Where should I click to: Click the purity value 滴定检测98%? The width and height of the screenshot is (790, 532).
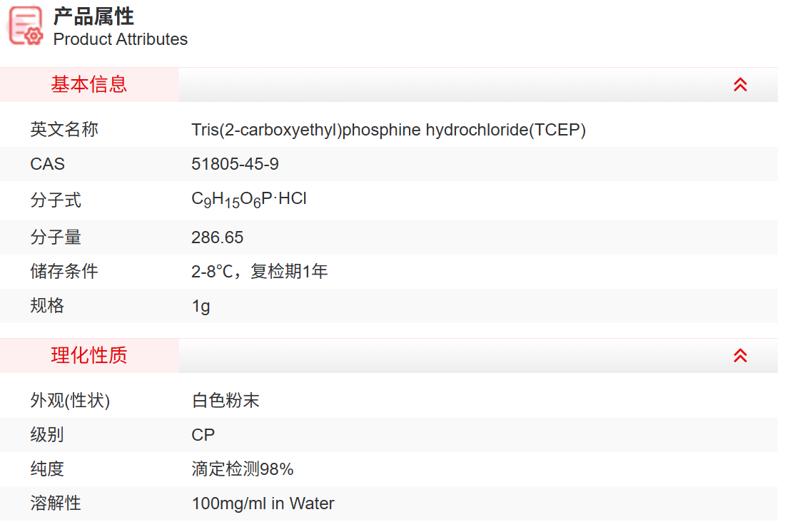[x=243, y=469]
